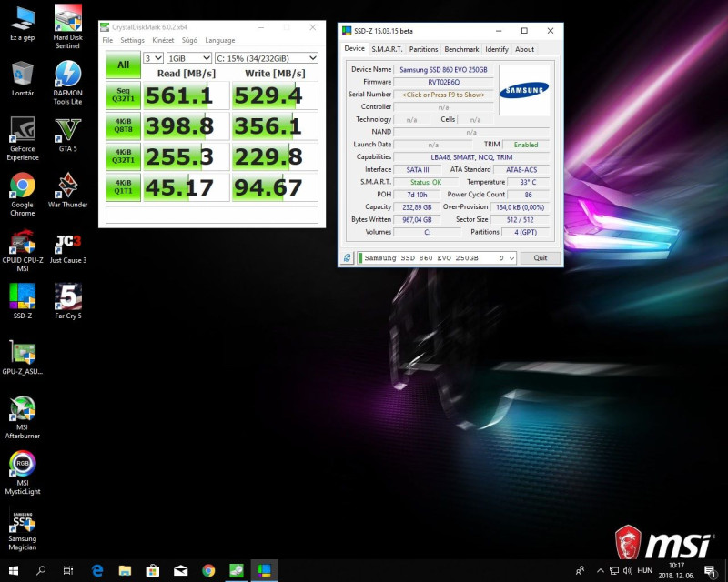Open Microsoft Store from taskbar
Viewport: 728px width, 582px height.
tap(153, 570)
